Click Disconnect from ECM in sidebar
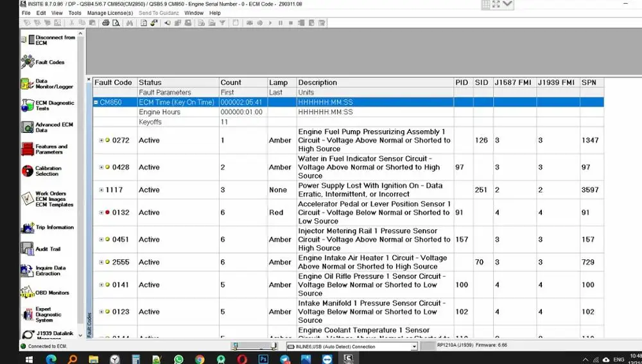The image size is (642, 364). pyautogui.click(x=49, y=40)
